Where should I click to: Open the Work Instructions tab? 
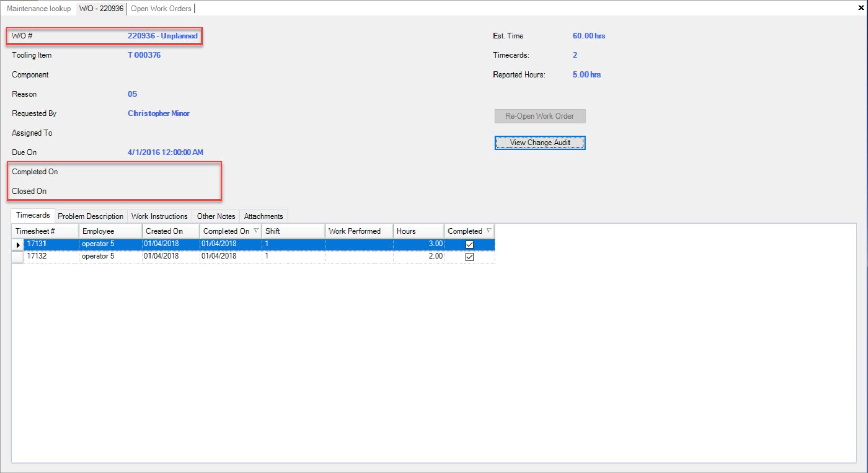[159, 216]
